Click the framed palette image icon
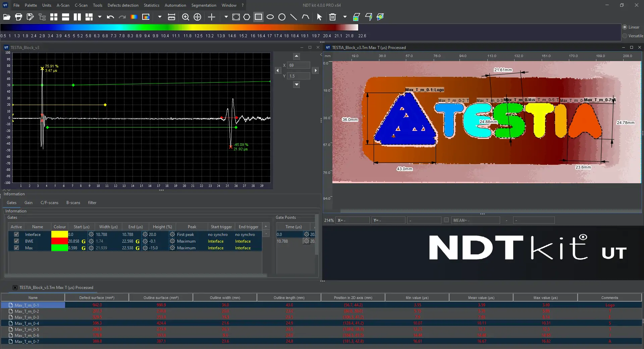644x349 pixels. click(146, 17)
